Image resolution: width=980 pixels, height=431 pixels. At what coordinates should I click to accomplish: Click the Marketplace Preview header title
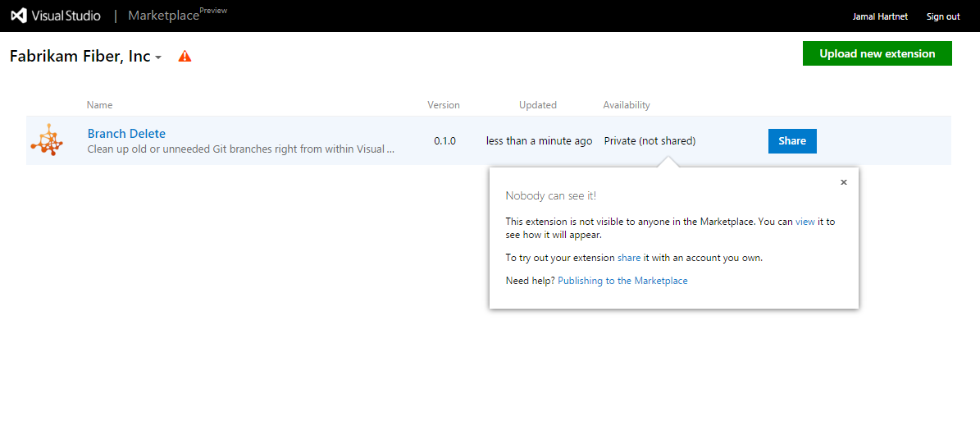[177, 15]
